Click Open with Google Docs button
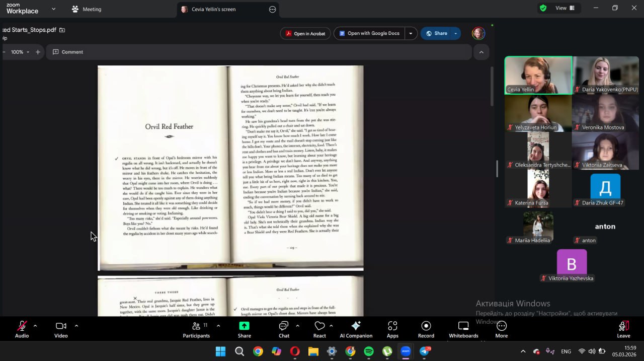 click(x=369, y=34)
